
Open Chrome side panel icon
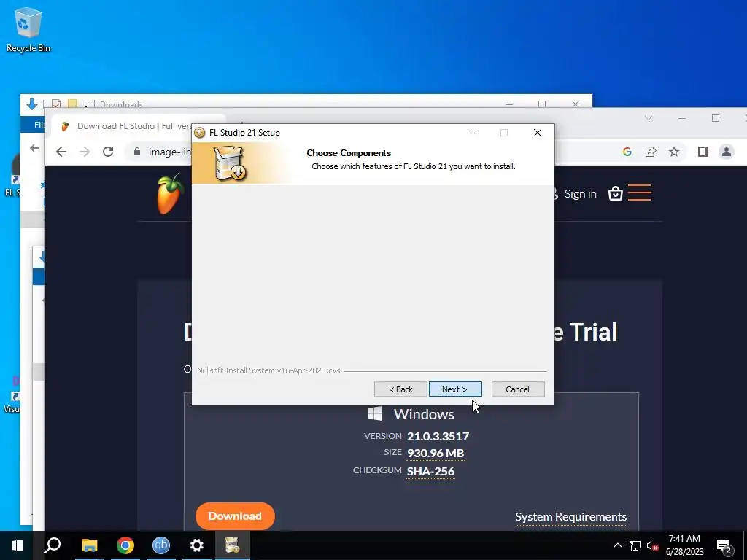703,152
